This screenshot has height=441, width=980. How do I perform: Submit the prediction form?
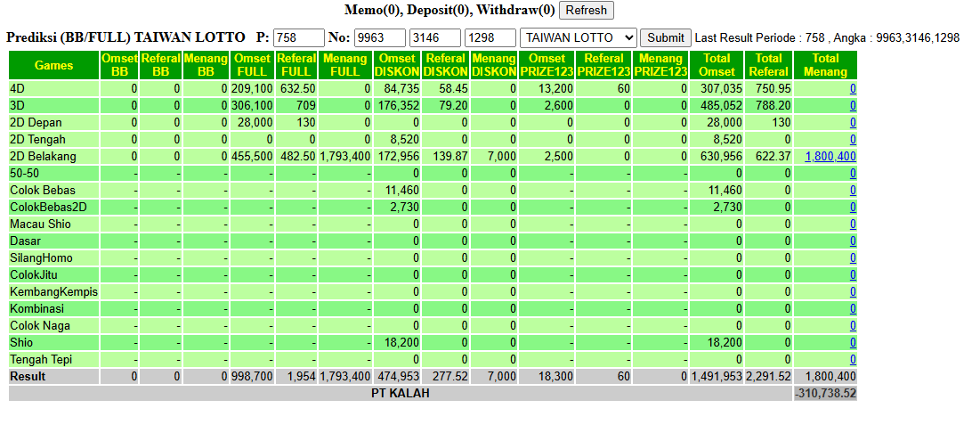pyautogui.click(x=666, y=37)
